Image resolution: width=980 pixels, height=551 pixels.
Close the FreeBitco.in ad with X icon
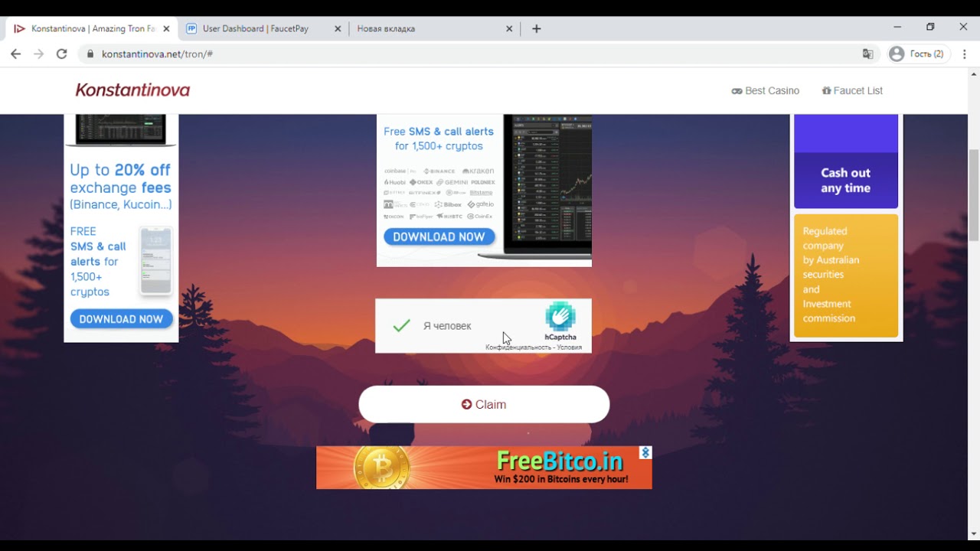tap(645, 453)
